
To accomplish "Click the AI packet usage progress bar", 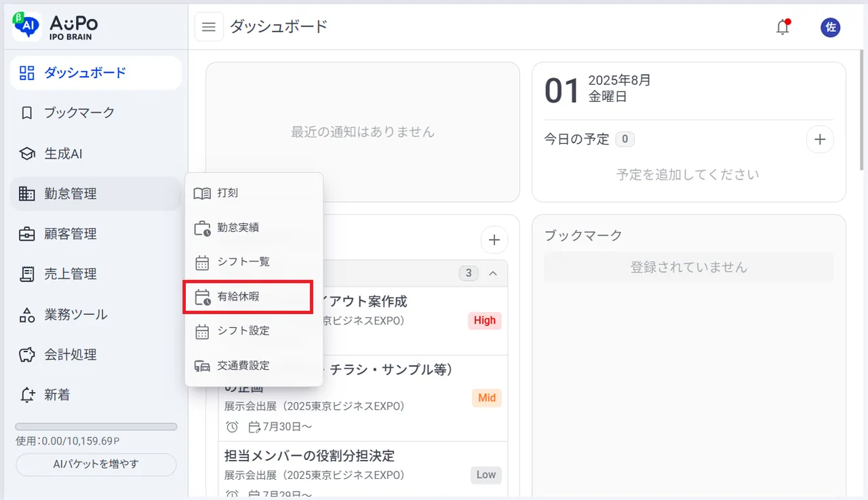I will pyautogui.click(x=96, y=427).
